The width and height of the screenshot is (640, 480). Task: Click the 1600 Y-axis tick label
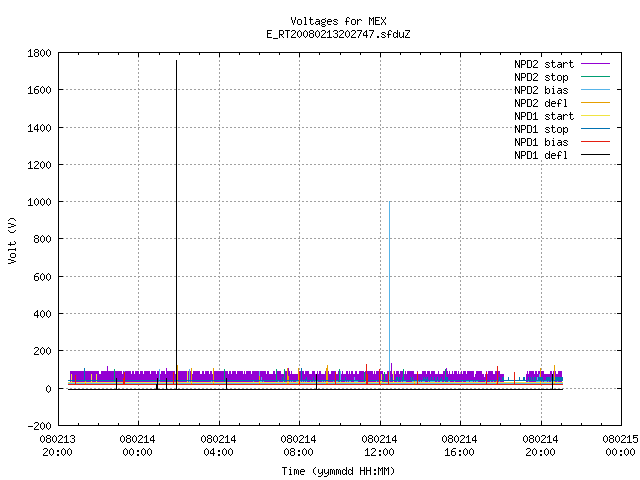click(x=39, y=90)
